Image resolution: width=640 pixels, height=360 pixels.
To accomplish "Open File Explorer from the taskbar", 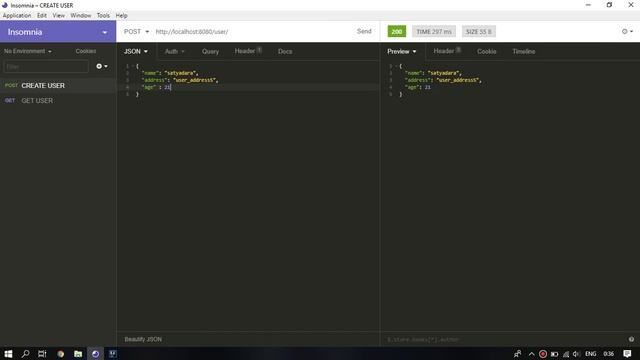I will 78,354.
